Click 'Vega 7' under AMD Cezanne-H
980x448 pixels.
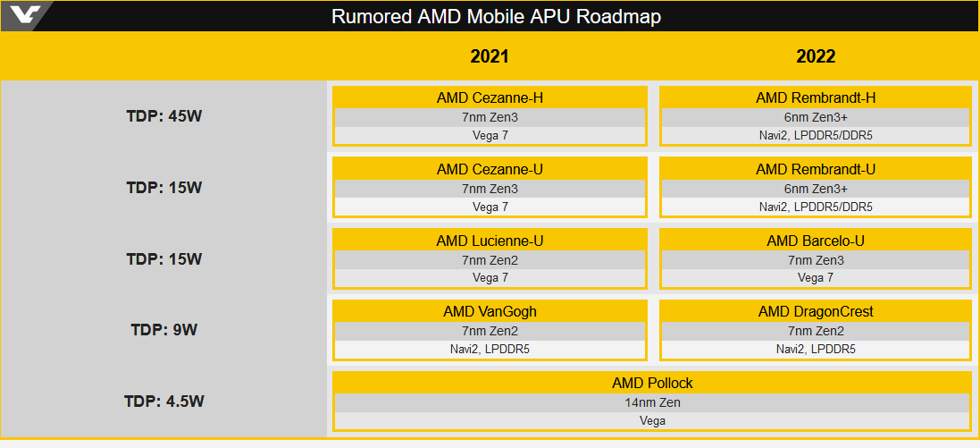(x=490, y=135)
